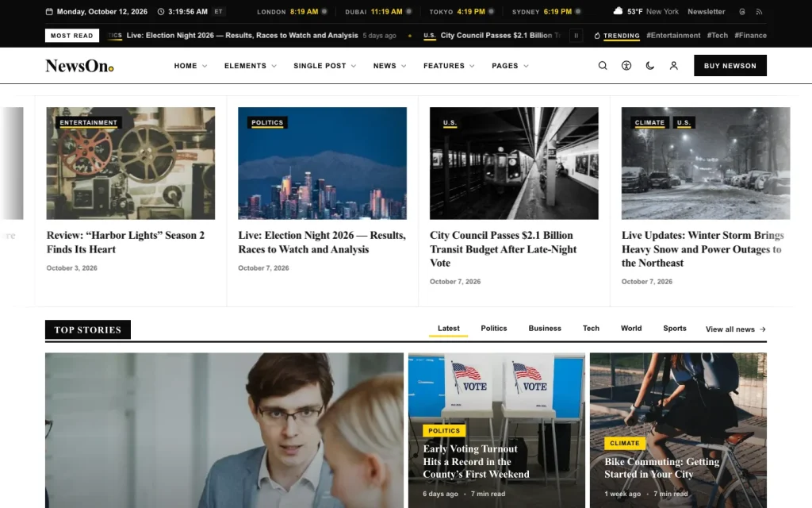This screenshot has width=812, height=508.
Task: Click the U.S. badge on subway image
Action: tap(450, 123)
